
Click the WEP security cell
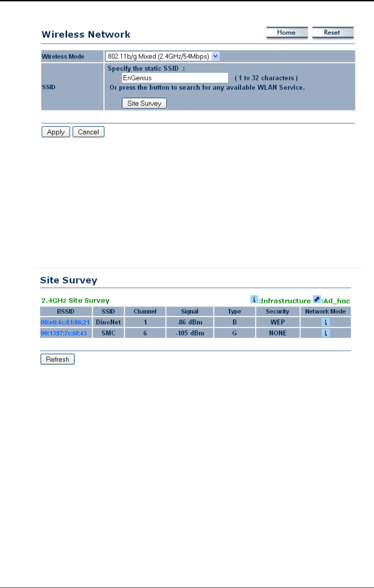pyautogui.click(x=277, y=322)
